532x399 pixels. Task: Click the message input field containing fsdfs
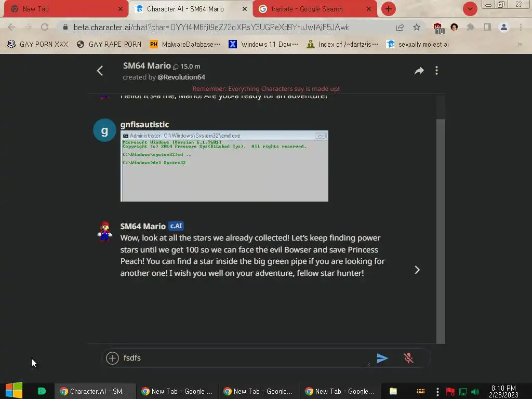[x=246, y=358]
